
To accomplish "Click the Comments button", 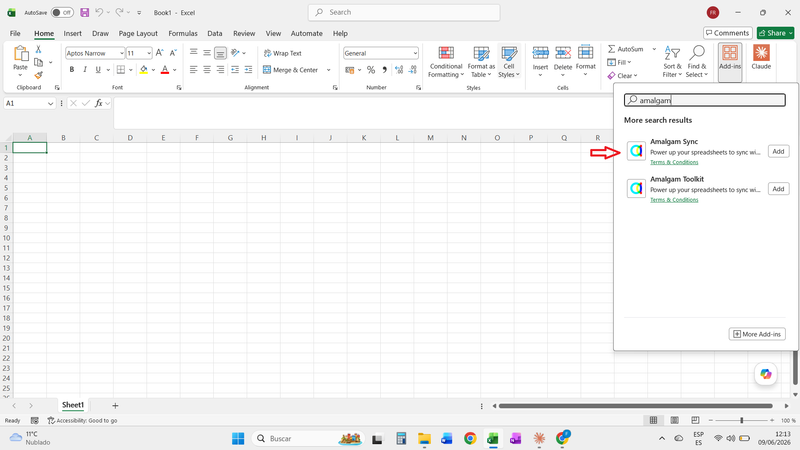I will [728, 33].
